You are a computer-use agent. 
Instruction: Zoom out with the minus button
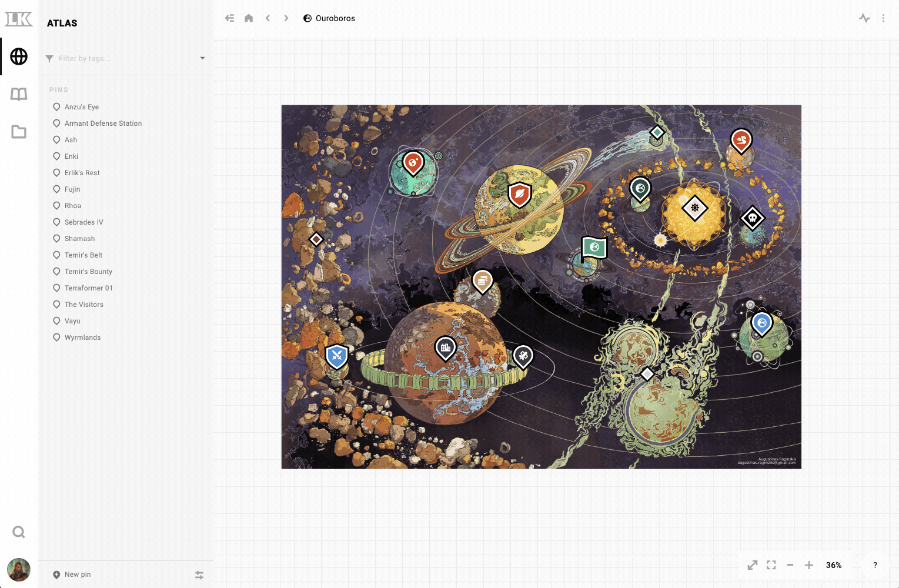[790, 565]
